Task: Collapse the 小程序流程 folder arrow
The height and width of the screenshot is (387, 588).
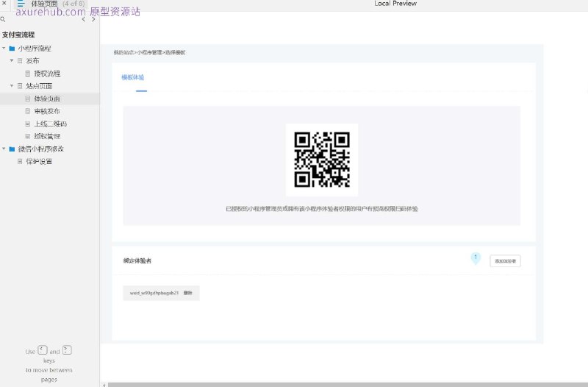Action: pyautogui.click(x=4, y=48)
